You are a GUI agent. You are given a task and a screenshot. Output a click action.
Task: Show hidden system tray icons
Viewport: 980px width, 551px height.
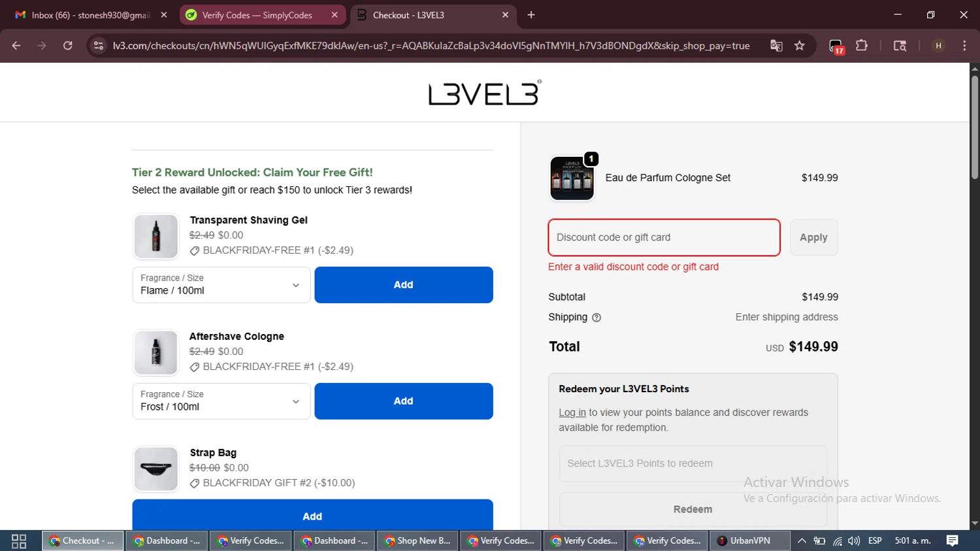(x=802, y=541)
